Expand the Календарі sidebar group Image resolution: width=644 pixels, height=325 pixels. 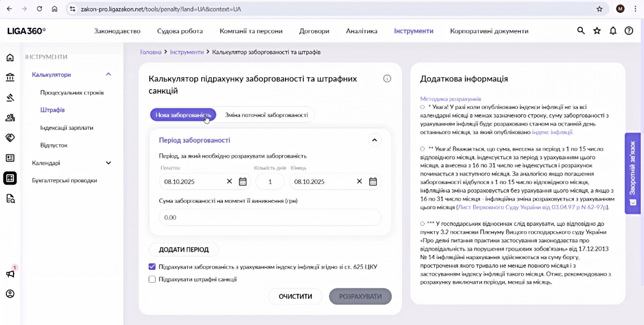108,163
